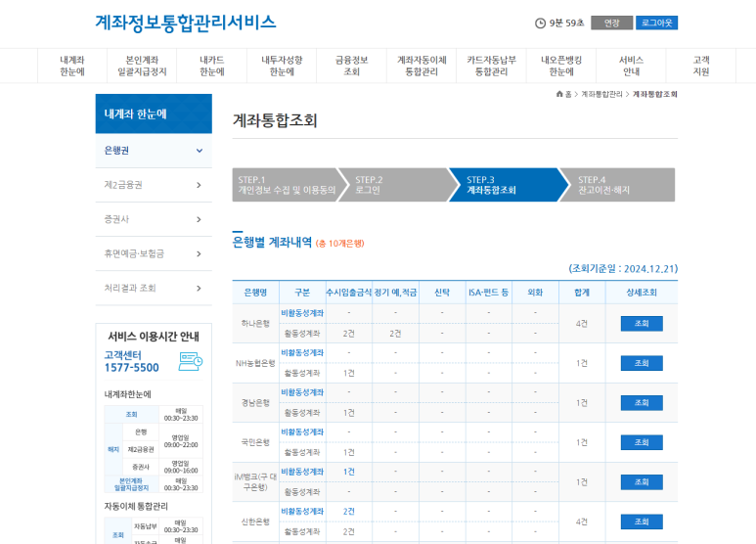Open 내투자성향 한눈에 top menu

[282, 66]
